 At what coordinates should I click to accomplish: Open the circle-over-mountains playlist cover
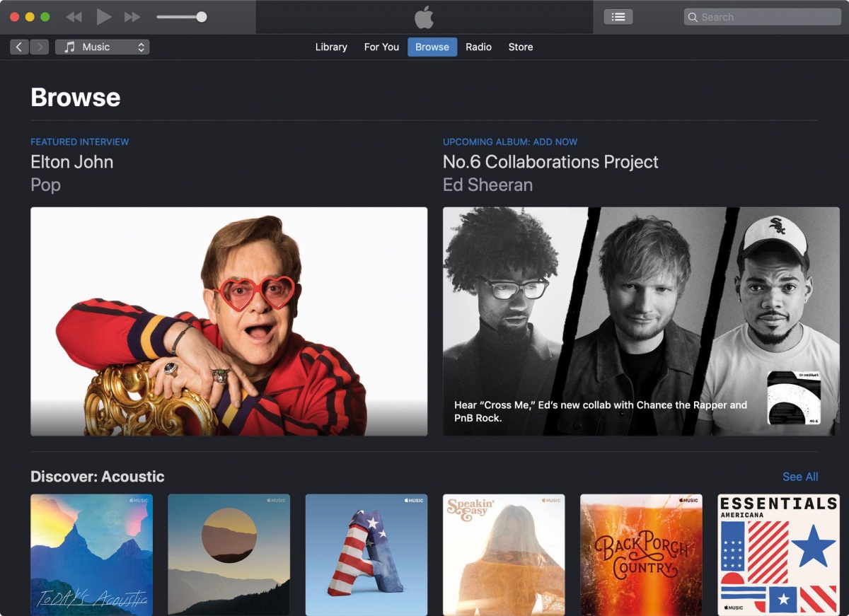point(229,555)
